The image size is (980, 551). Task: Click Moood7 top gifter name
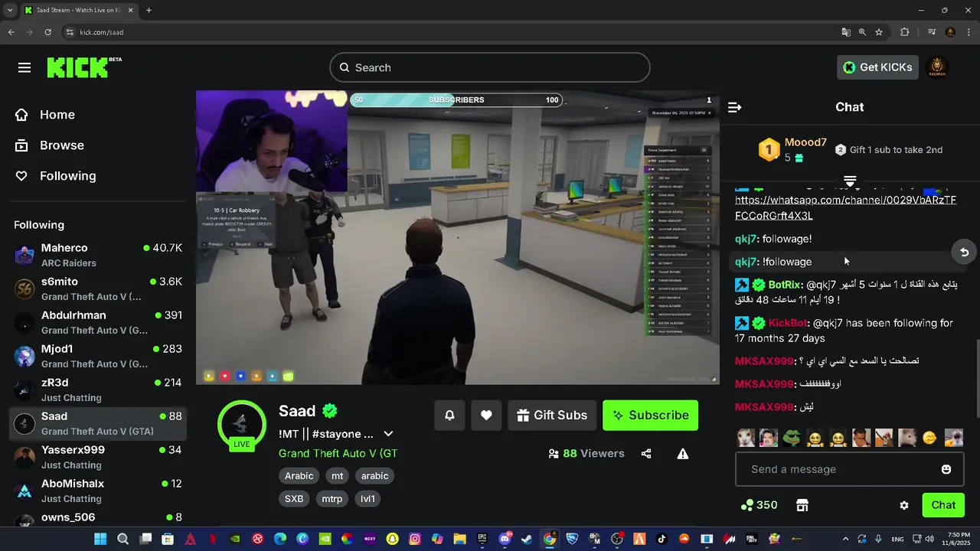point(805,142)
